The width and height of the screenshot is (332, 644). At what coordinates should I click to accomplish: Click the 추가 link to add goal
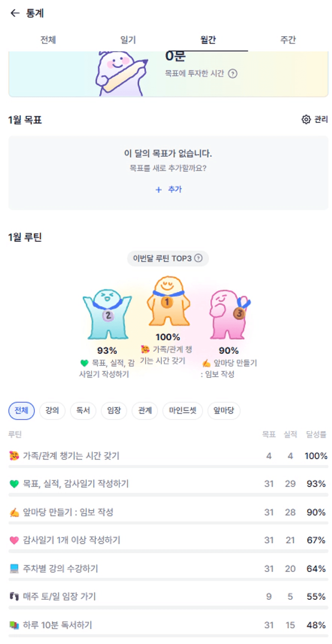coord(175,189)
